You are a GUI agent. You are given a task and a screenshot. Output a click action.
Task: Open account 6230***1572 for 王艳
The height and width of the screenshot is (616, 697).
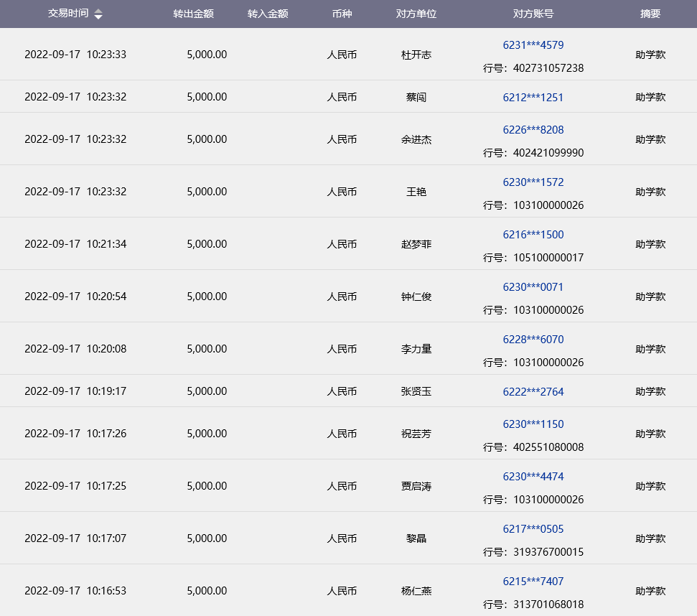(533, 182)
